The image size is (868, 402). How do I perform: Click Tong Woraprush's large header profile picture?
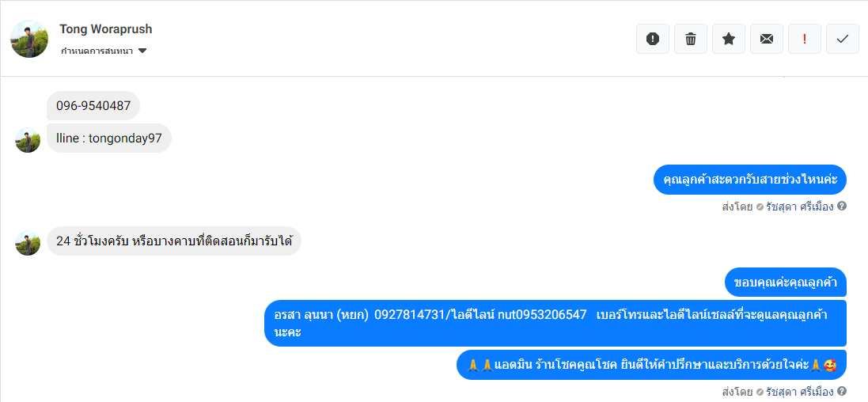tap(29, 39)
